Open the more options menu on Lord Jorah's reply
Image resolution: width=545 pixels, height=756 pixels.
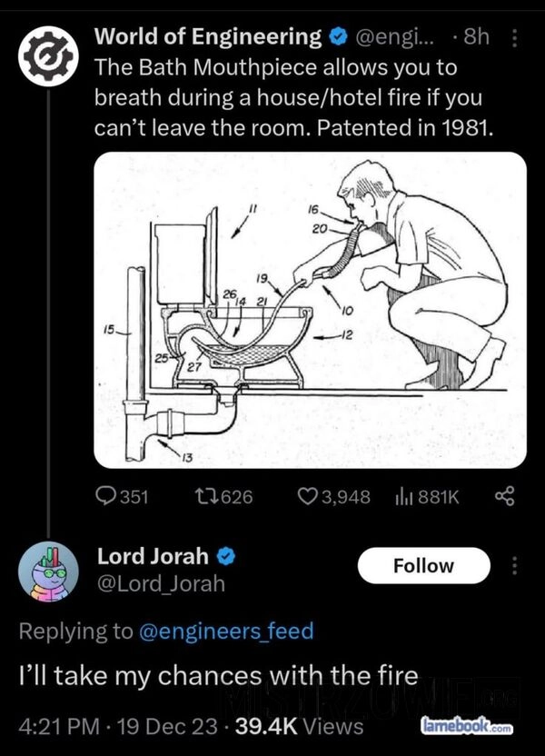pyautogui.click(x=516, y=565)
